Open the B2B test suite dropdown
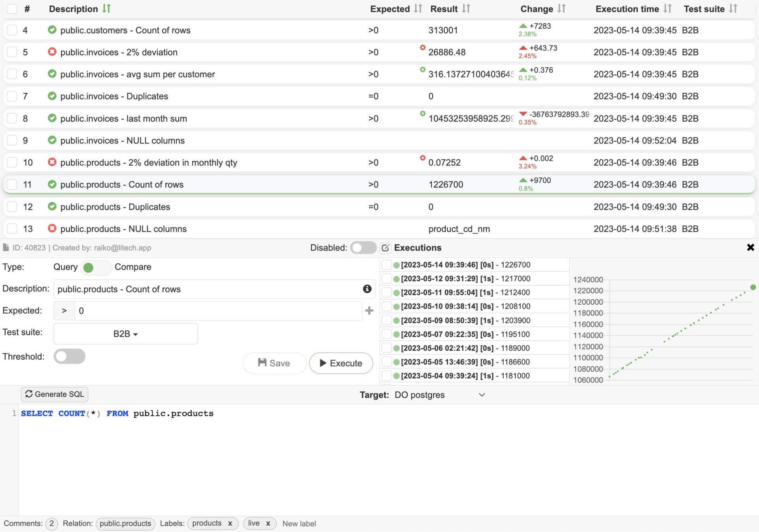This screenshot has width=759, height=532. coord(125,334)
